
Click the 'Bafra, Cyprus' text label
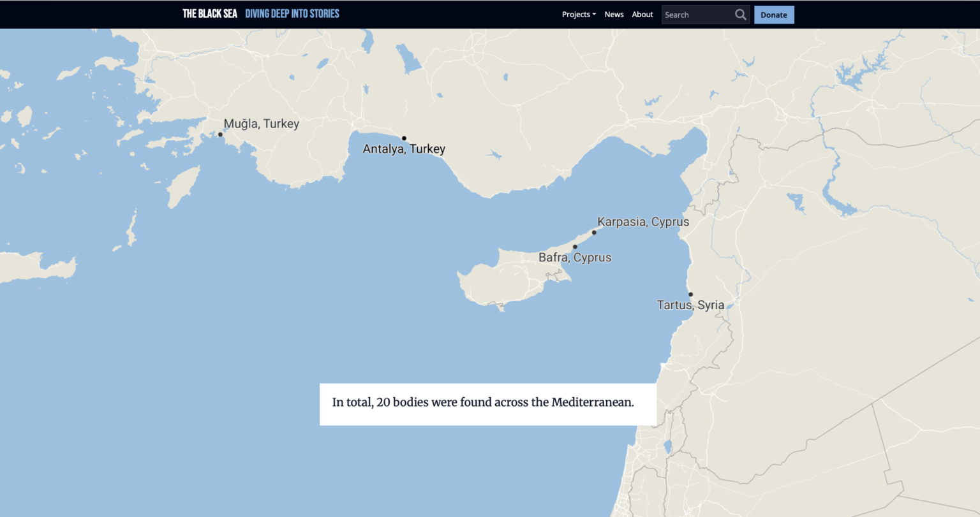click(575, 258)
